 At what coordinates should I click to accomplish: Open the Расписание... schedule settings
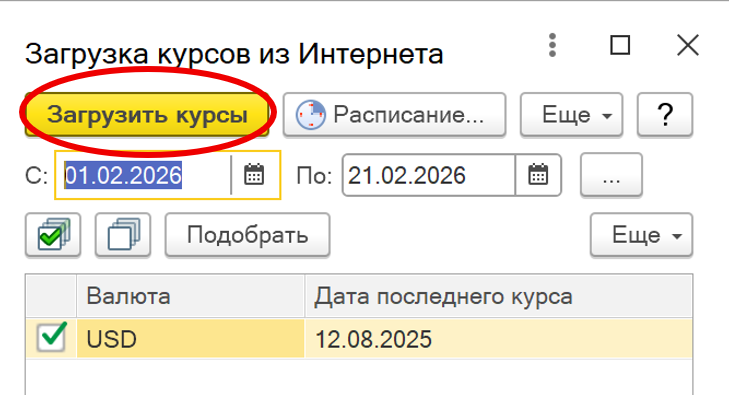tap(394, 115)
